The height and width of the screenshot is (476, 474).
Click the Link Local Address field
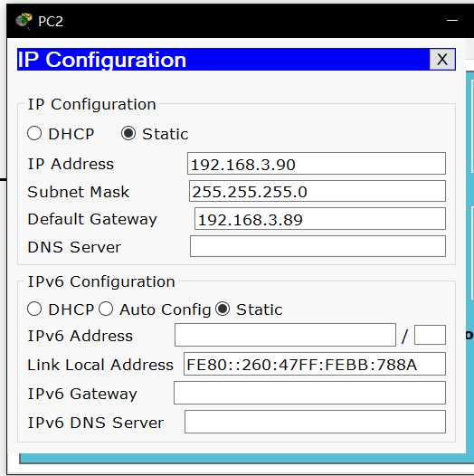pos(315,364)
